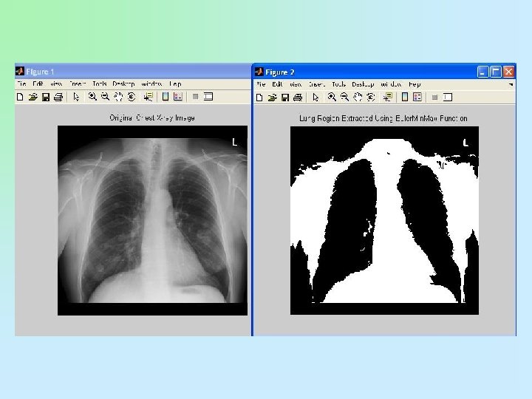Open Window menu in Figure 2
The width and height of the screenshot is (532, 399).
(x=391, y=84)
